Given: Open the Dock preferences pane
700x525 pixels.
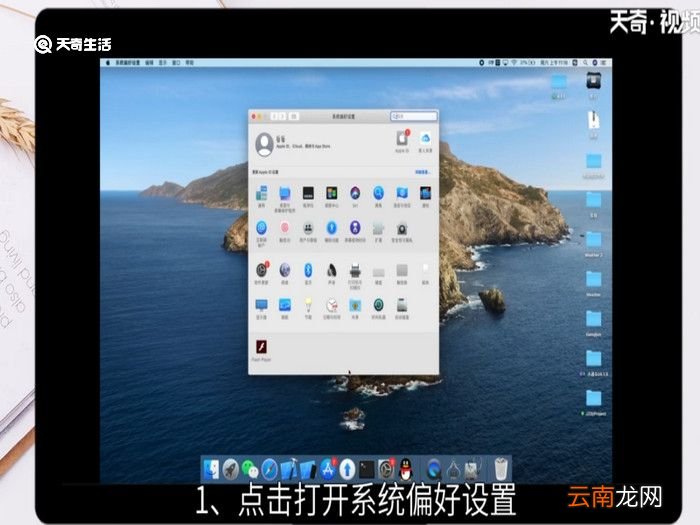Looking at the screenshot, I should [x=308, y=193].
